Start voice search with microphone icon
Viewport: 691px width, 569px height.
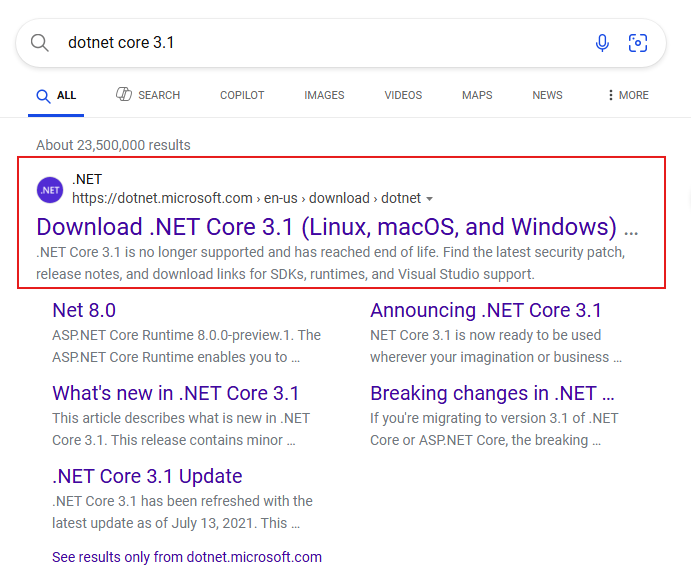(602, 43)
